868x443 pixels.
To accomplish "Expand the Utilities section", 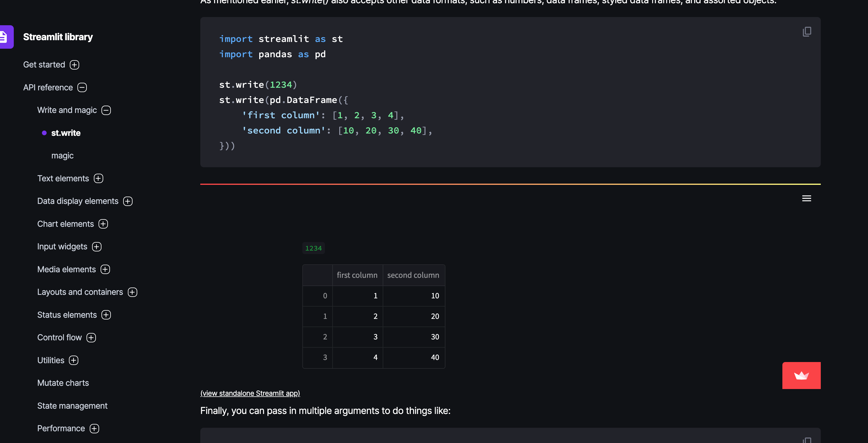I will [73, 360].
